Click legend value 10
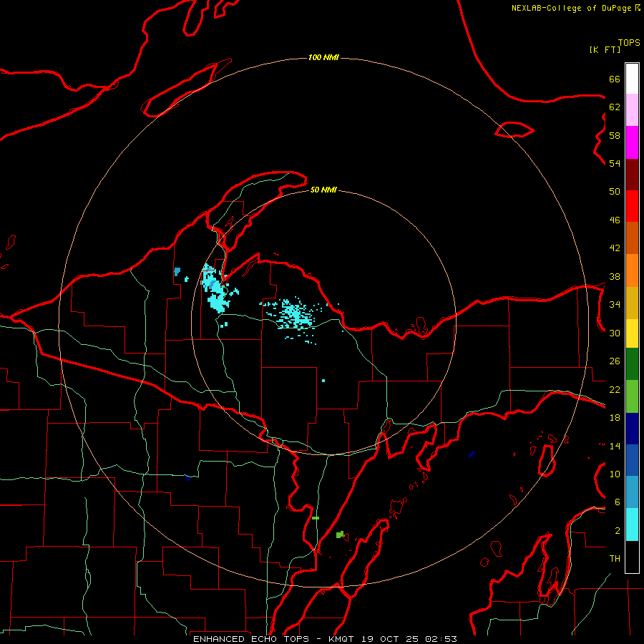This screenshot has height=644, width=644. [x=615, y=474]
